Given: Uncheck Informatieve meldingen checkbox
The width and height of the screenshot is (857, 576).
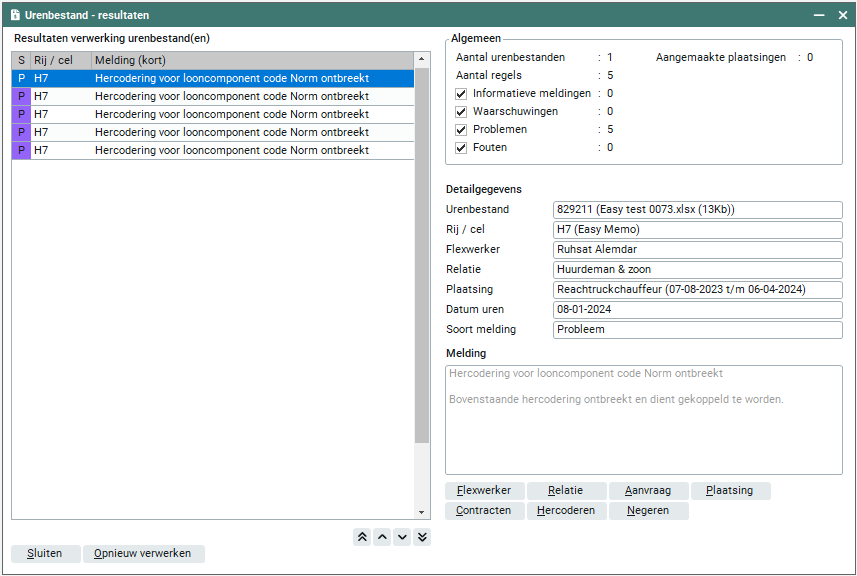Looking at the screenshot, I should 461,94.
